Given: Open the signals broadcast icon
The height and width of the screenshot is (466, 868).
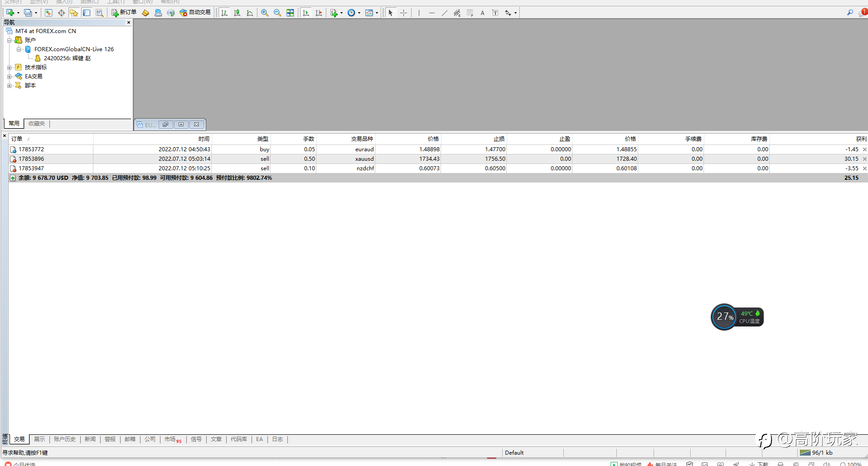Looking at the screenshot, I should point(171,13).
